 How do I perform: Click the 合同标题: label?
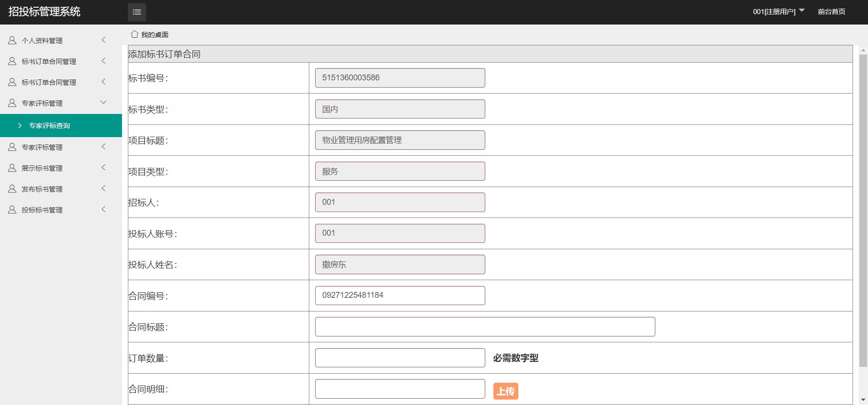(148, 327)
